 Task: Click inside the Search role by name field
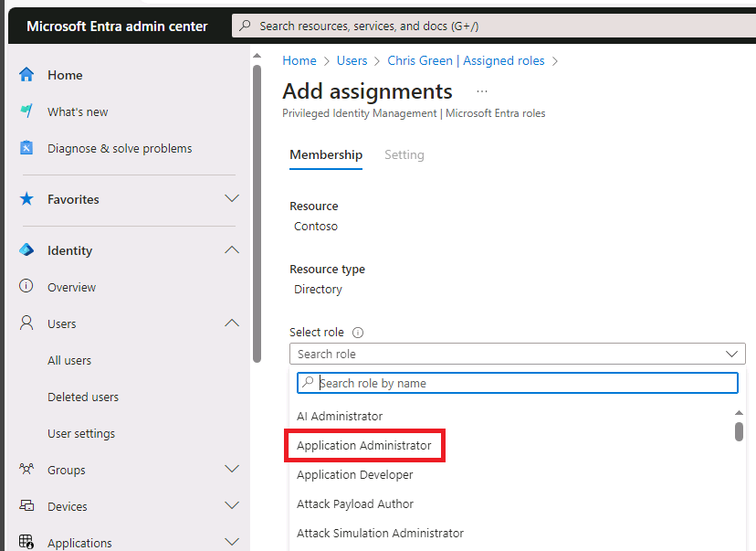457,383
